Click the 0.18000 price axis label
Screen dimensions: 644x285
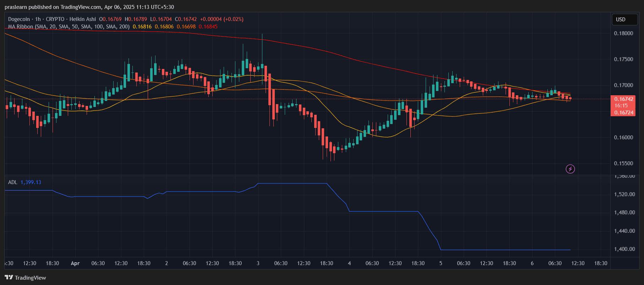click(x=623, y=33)
